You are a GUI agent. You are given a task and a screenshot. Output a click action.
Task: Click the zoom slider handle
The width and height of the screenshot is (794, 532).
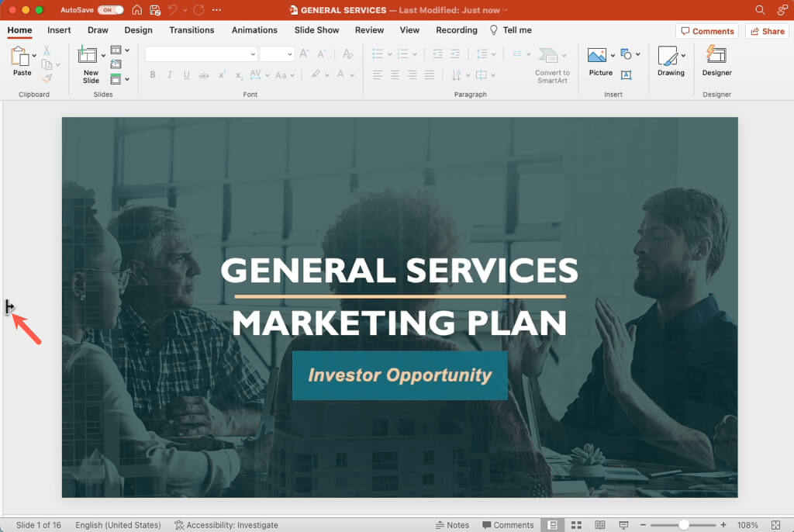click(684, 525)
